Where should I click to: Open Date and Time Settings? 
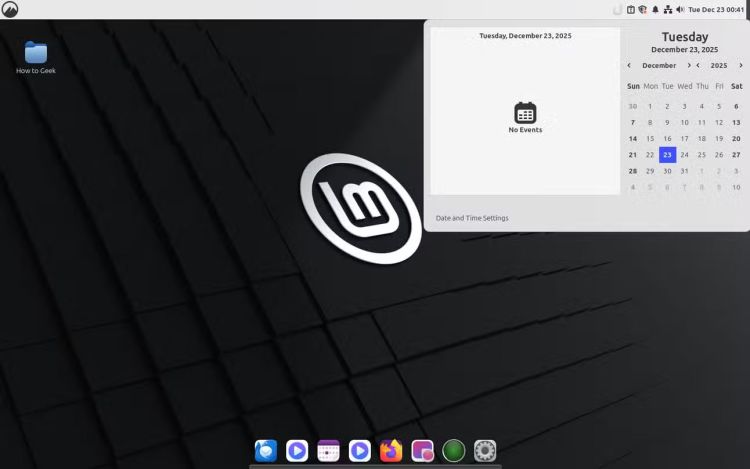[472, 218]
